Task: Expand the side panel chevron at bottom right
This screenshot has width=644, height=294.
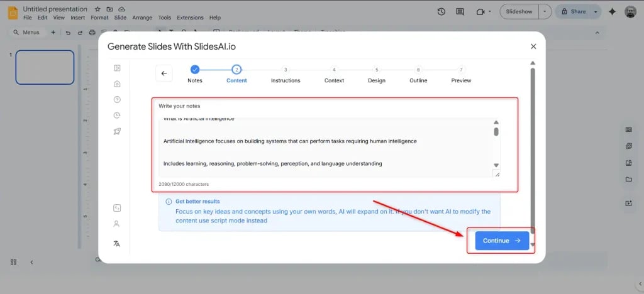Action: coord(640,284)
